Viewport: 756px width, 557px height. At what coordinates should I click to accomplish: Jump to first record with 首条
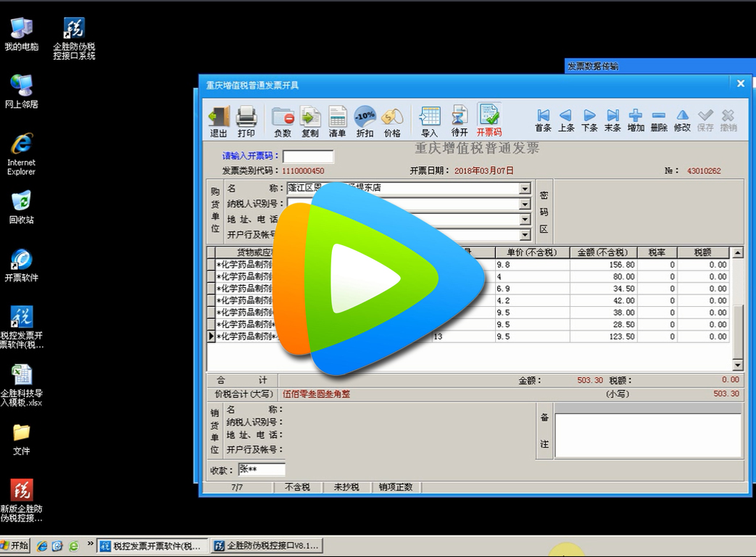544,120
